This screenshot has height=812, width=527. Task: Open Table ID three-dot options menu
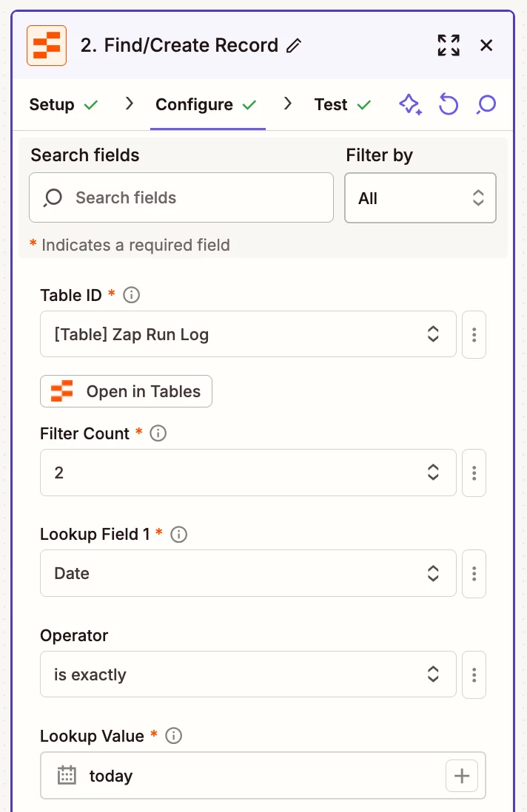click(x=474, y=334)
